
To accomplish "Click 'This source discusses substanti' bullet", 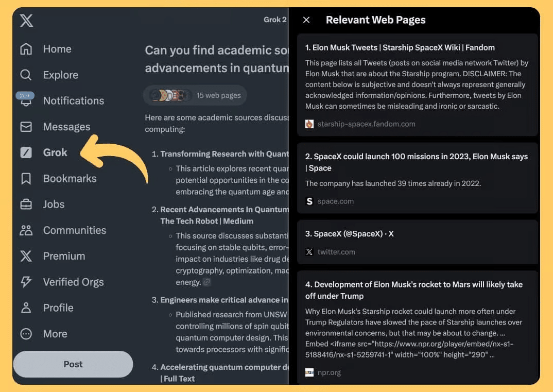I will tap(232, 259).
